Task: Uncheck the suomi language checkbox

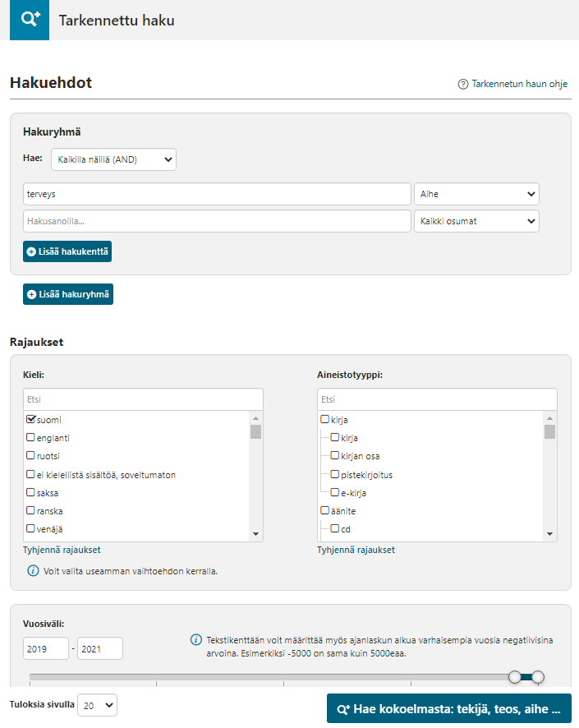Action: point(30,420)
